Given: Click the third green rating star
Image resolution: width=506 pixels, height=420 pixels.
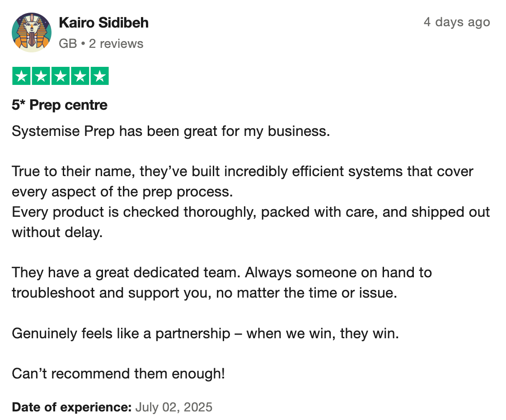Looking at the screenshot, I should tap(60, 76).
